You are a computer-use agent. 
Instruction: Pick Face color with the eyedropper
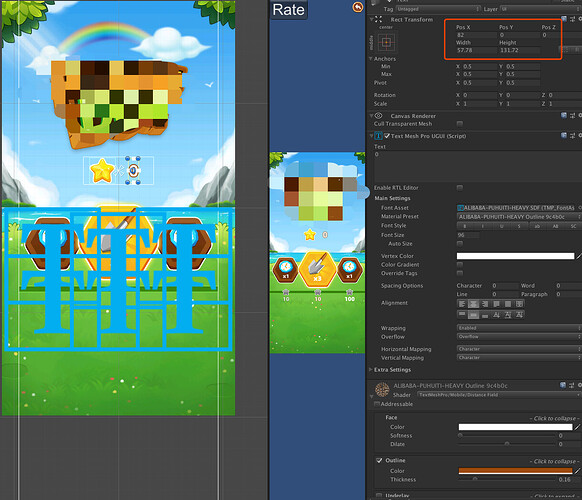pos(578,427)
